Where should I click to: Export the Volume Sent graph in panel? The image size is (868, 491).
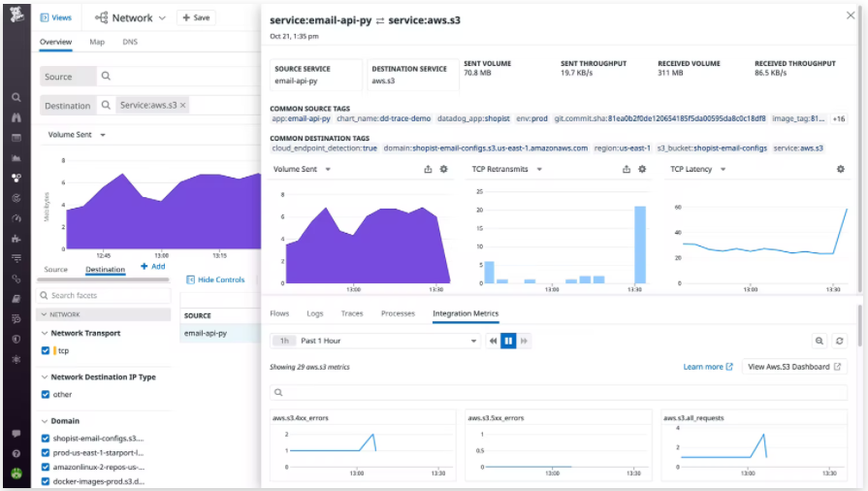pos(428,169)
